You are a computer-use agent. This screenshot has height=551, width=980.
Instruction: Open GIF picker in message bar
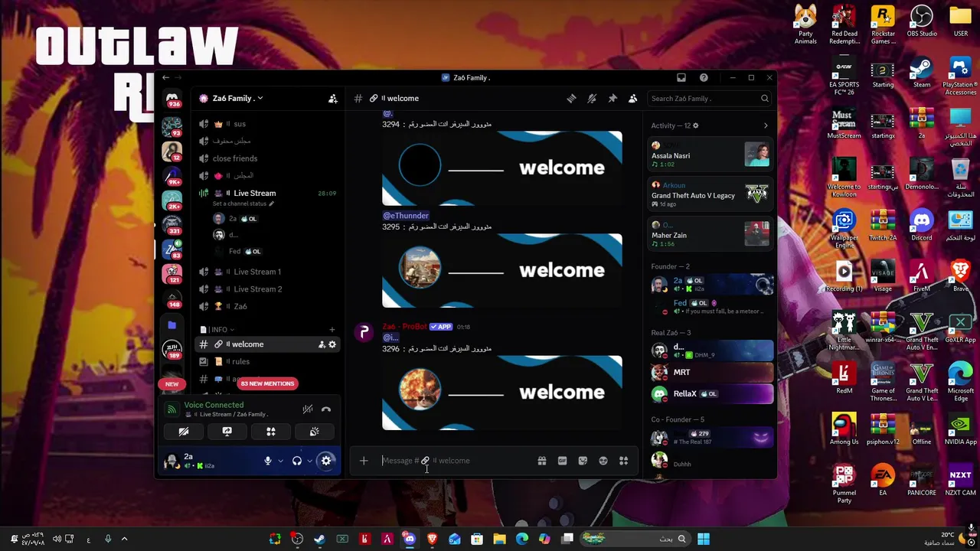pyautogui.click(x=562, y=461)
